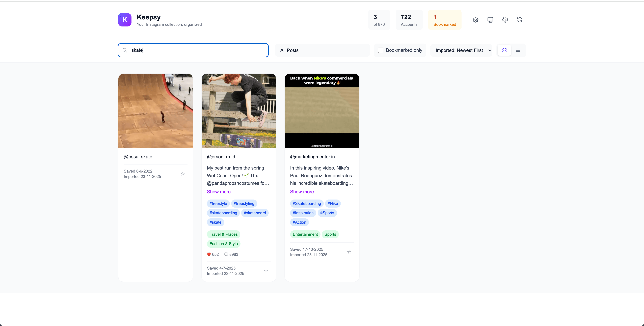Open the @ossa_skate account link
The height and width of the screenshot is (326, 644).
138,157
